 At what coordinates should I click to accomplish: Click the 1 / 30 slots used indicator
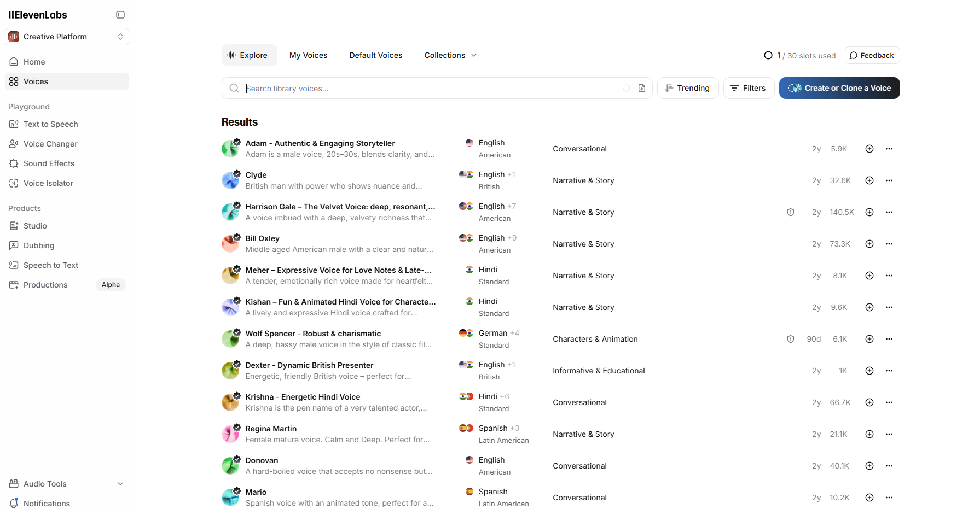(x=800, y=56)
